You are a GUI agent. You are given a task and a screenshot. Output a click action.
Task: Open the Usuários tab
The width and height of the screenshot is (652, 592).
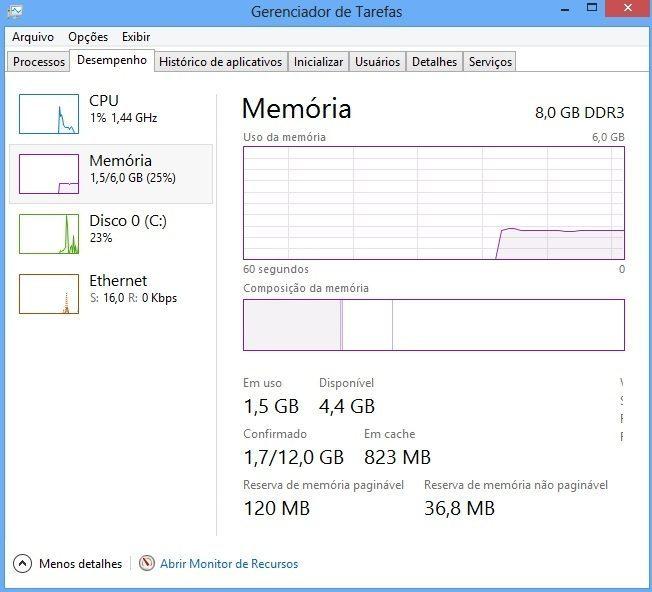378,62
